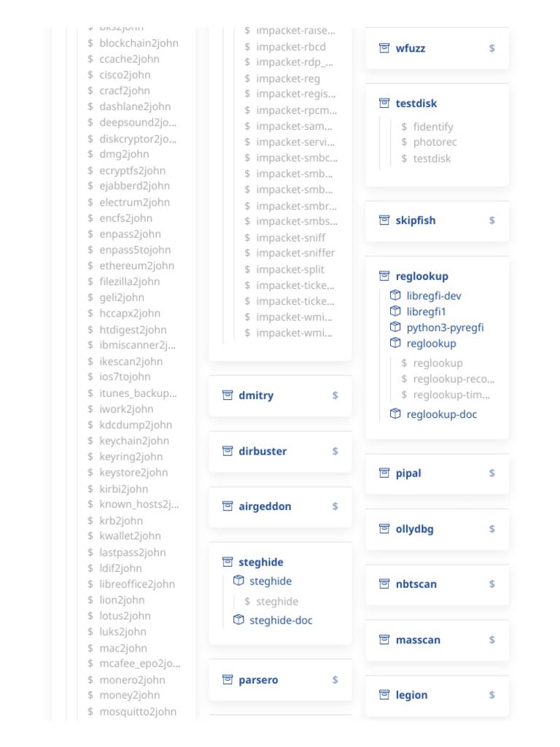Image resolution: width=560 pixels, height=747 pixels.
Task: Select the keychain2john command
Action: coord(134,441)
